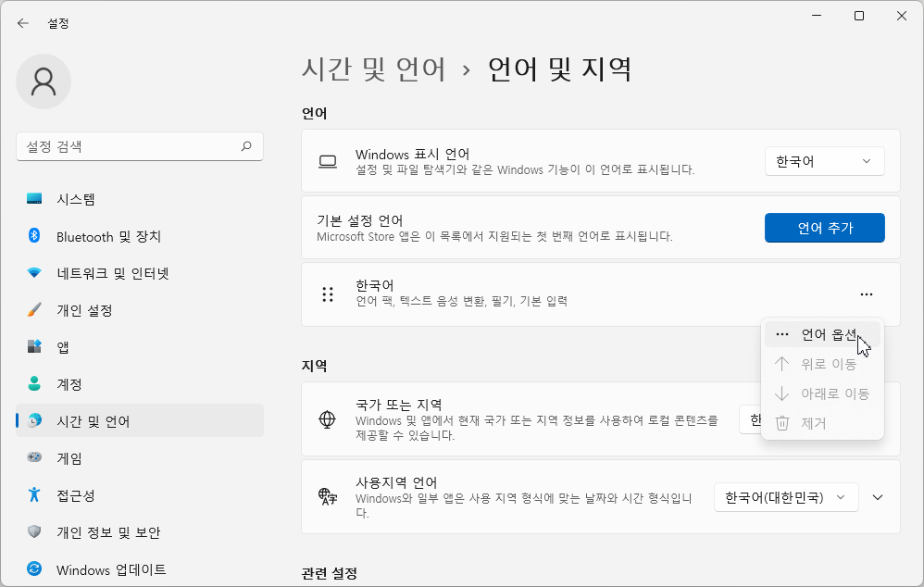Viewport: 924px width, 587px height.
Task: Open 게임 settings page
Action: pyautogui.click(x=140, y=458)
